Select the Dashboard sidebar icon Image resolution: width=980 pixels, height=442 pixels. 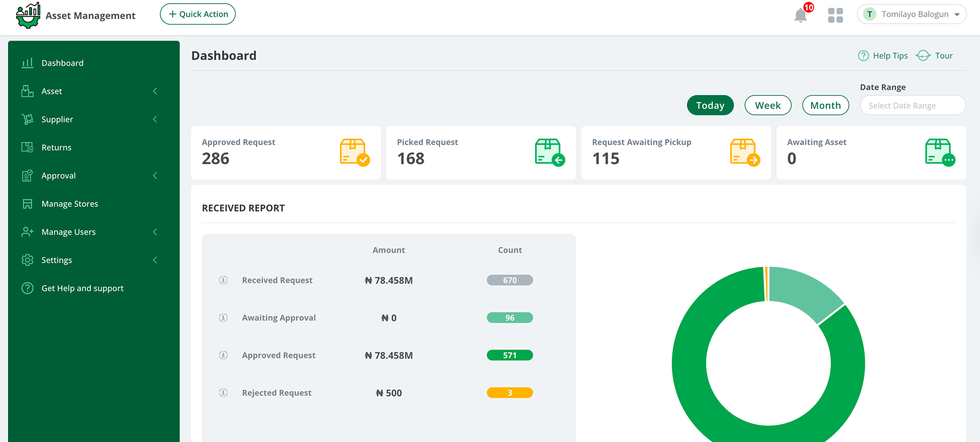[27, 63]
